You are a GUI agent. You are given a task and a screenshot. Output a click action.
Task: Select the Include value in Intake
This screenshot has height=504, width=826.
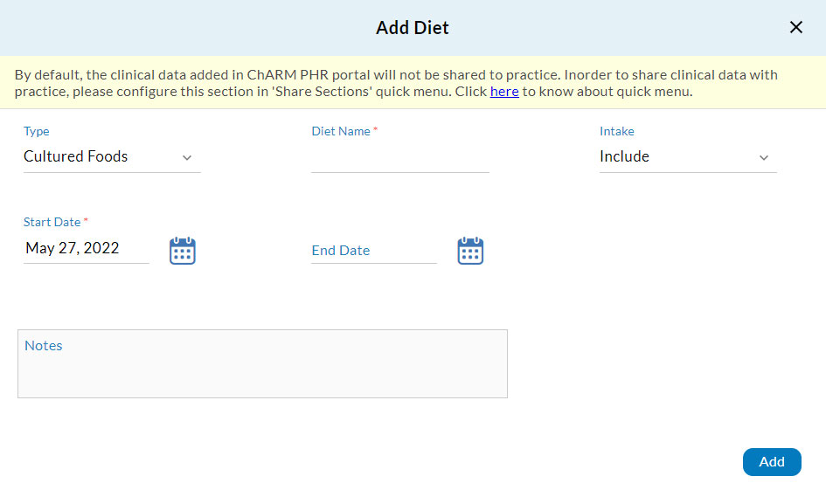[624, 156]
